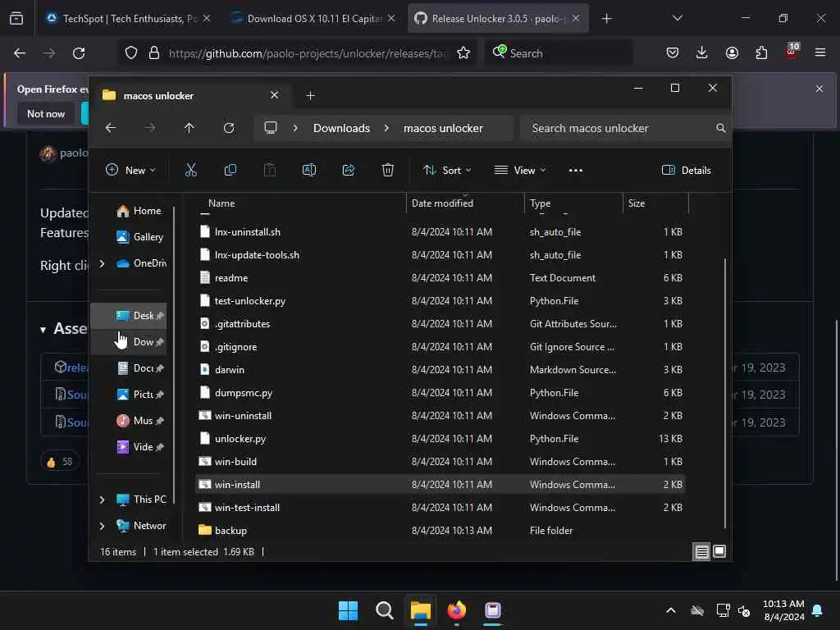The image size is (840, 630).
Task: Open a new Firefox tab
Action: (x=606, y=18)
